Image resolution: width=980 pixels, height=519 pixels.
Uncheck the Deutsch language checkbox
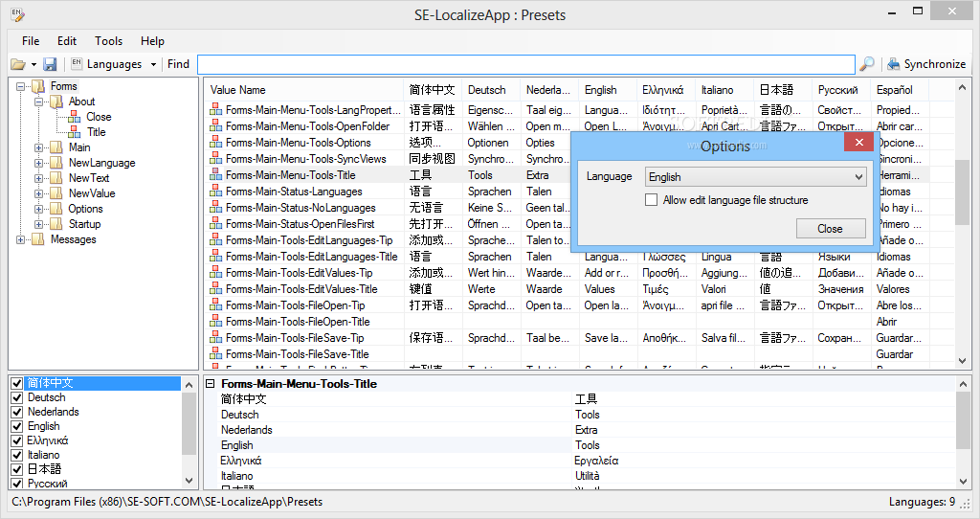click(x=17, y=397)
